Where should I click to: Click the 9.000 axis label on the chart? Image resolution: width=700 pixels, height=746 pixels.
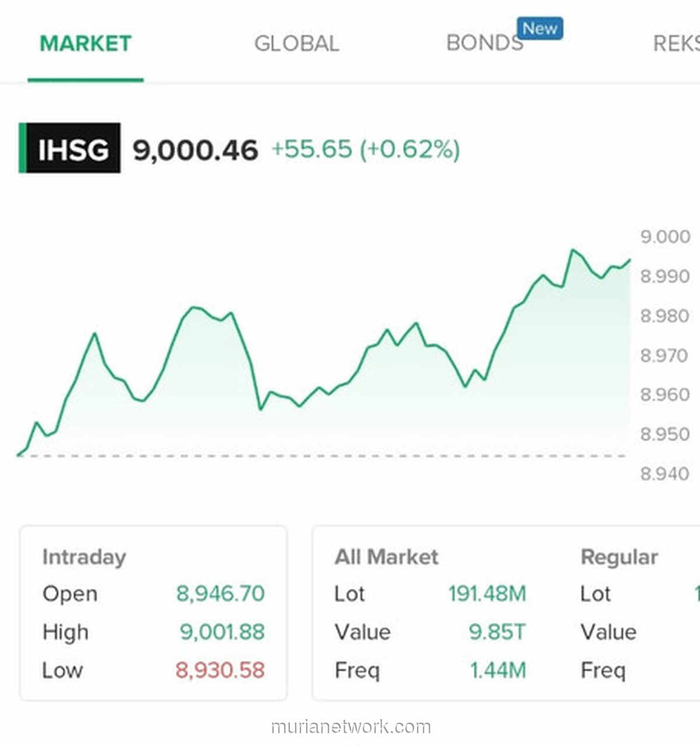pos(665,236)
